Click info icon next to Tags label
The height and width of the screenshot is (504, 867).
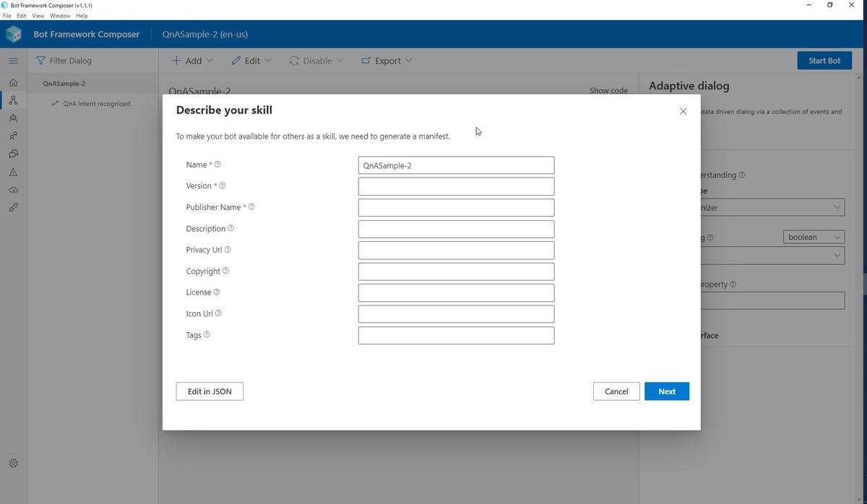[207, 335]
